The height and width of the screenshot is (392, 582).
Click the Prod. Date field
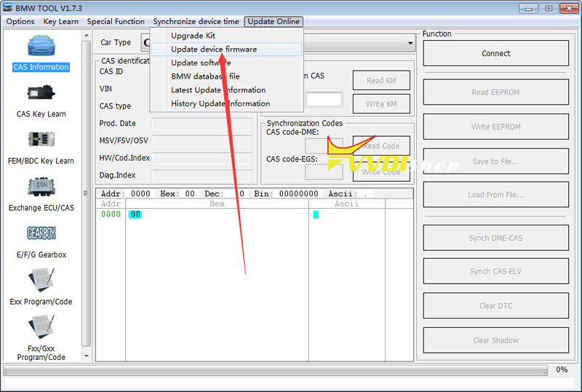(x=202, y=124)
